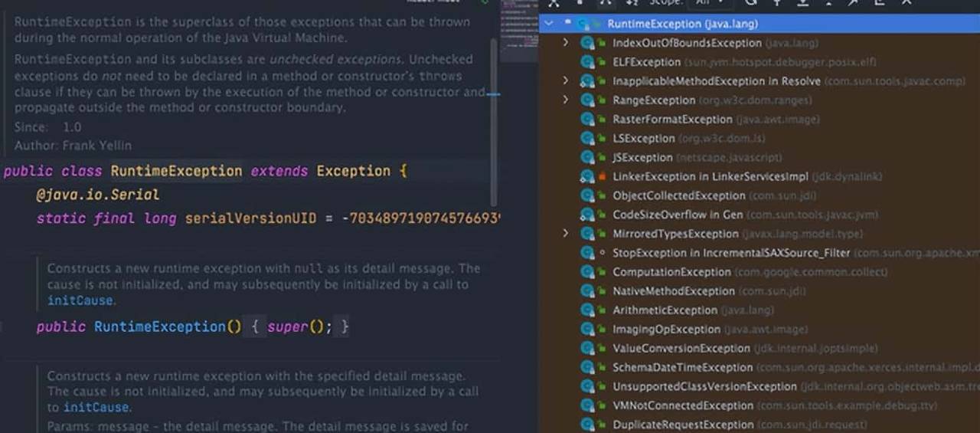This screenshot has width=980, height=433.
Task: Click 'Since: 1.0' doc line
Action: [x=47, y=127]
